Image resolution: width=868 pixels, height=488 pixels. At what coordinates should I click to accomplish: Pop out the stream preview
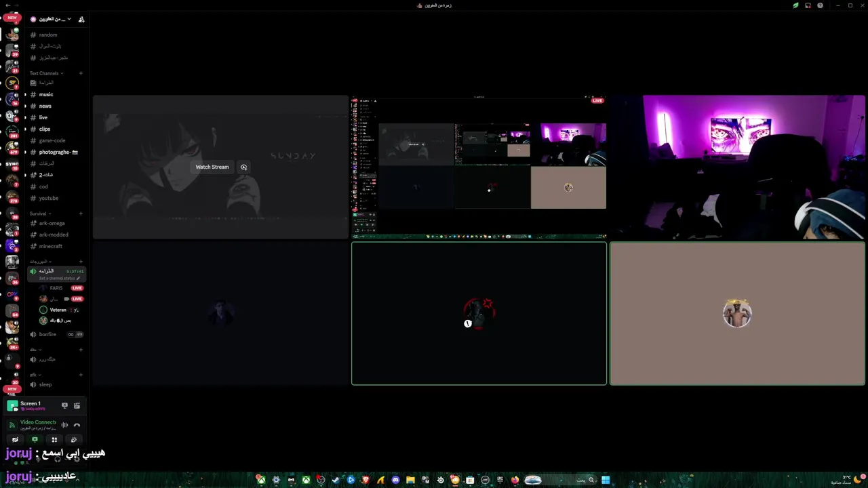point(243,167)
